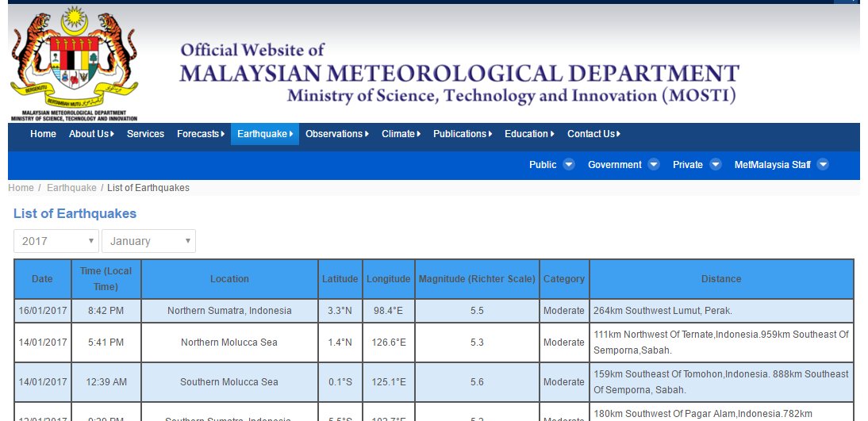Image resolution: width=868 pixels, height=421 pixels.
Task: Select the 12:39 AM time cell
Action: (x=106, y=382)
